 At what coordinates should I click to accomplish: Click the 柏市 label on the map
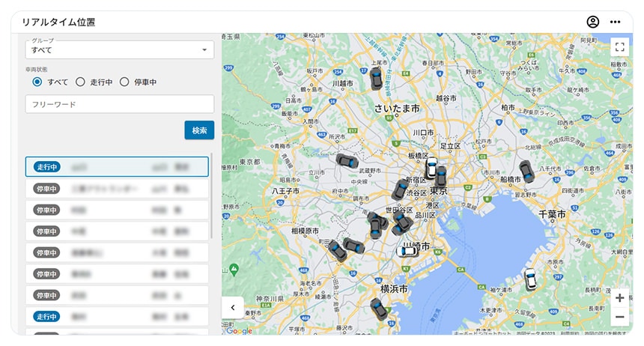click(x=508, y=107)
